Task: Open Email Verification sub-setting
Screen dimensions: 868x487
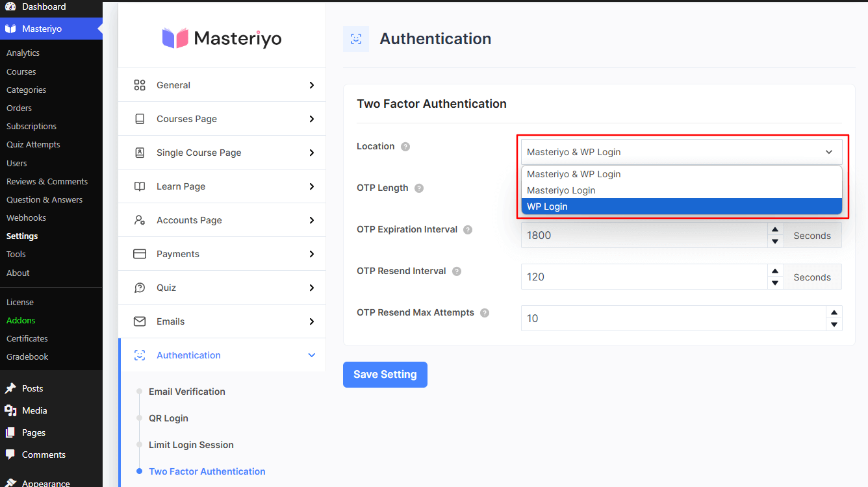Action: [x=187, y=392]
